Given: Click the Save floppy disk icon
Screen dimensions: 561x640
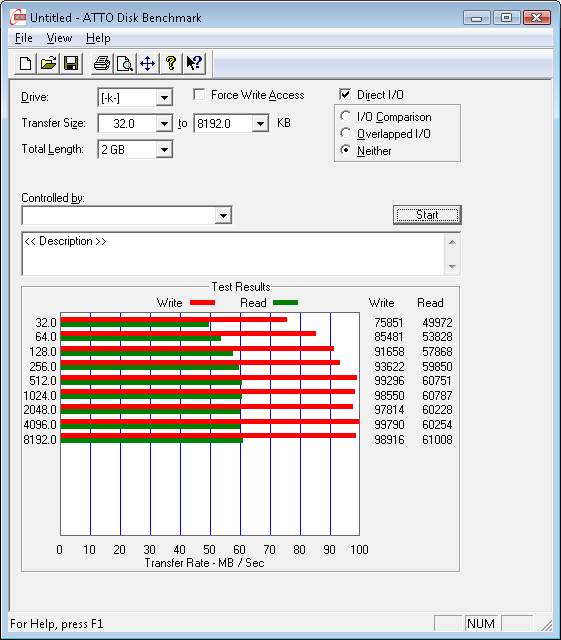Looking at the screenshot, I should tap(71, 64).
